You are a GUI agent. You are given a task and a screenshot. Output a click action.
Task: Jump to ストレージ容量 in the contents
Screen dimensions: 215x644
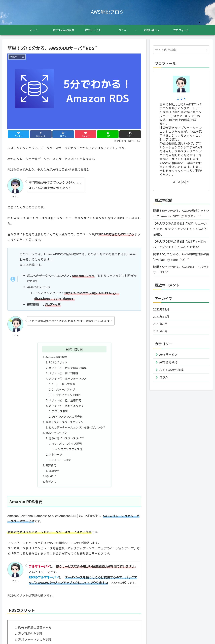click(x=61, y=460)
